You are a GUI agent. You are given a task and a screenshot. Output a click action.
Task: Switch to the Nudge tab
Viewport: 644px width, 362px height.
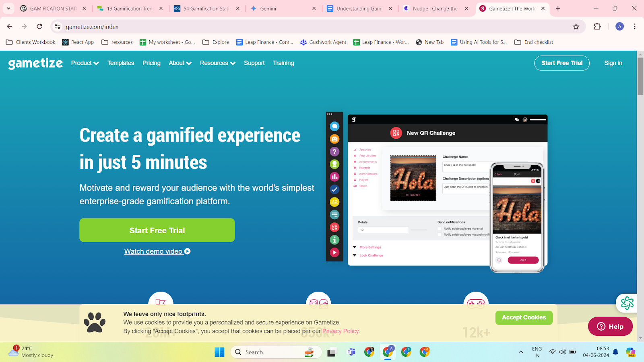click(x=435, y=8)
